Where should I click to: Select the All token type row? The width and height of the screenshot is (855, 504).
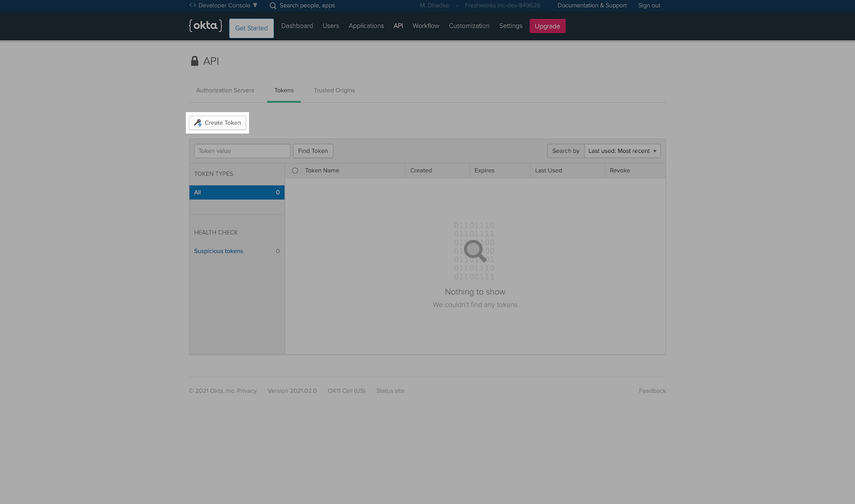tap(237, 192)
